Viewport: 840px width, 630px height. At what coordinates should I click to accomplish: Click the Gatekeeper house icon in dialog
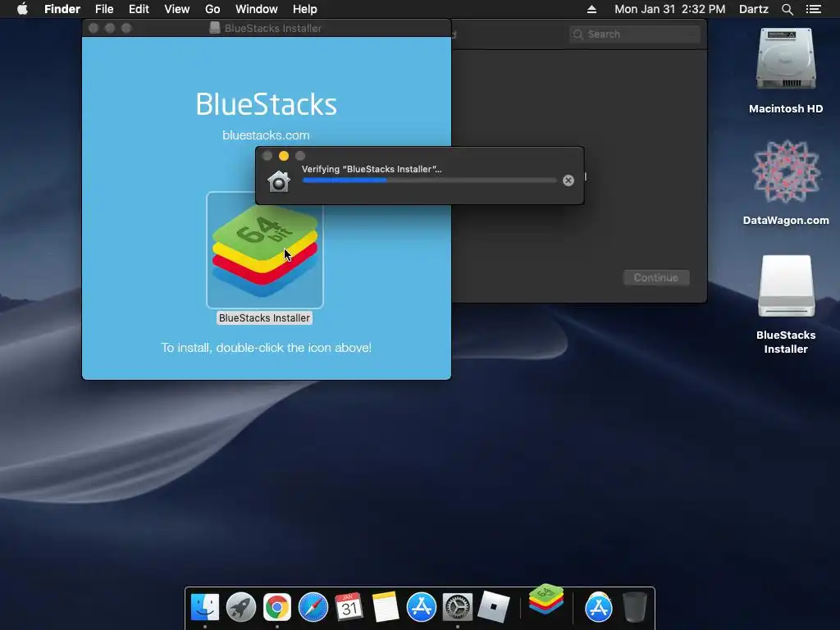(x=279, y=181)
